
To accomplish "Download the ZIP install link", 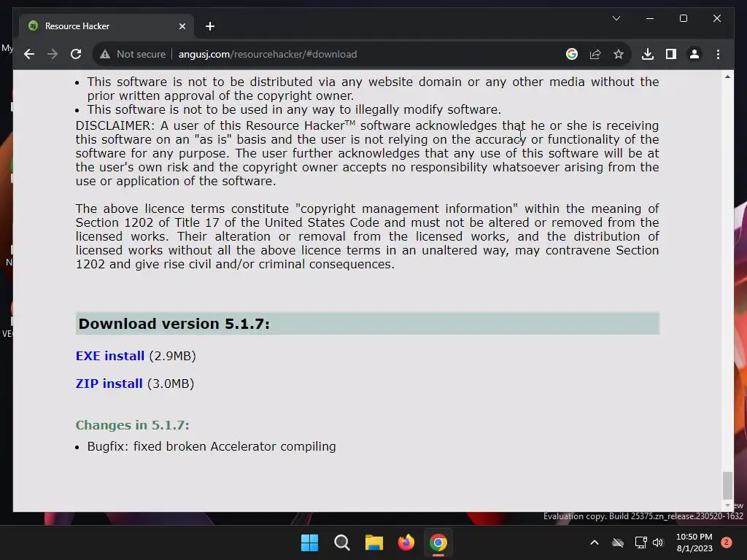I will [109, 384].
